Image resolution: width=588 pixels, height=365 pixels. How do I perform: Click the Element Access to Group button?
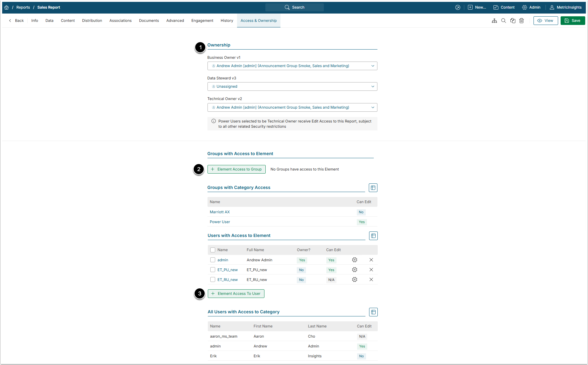click(x=236, y=169)
